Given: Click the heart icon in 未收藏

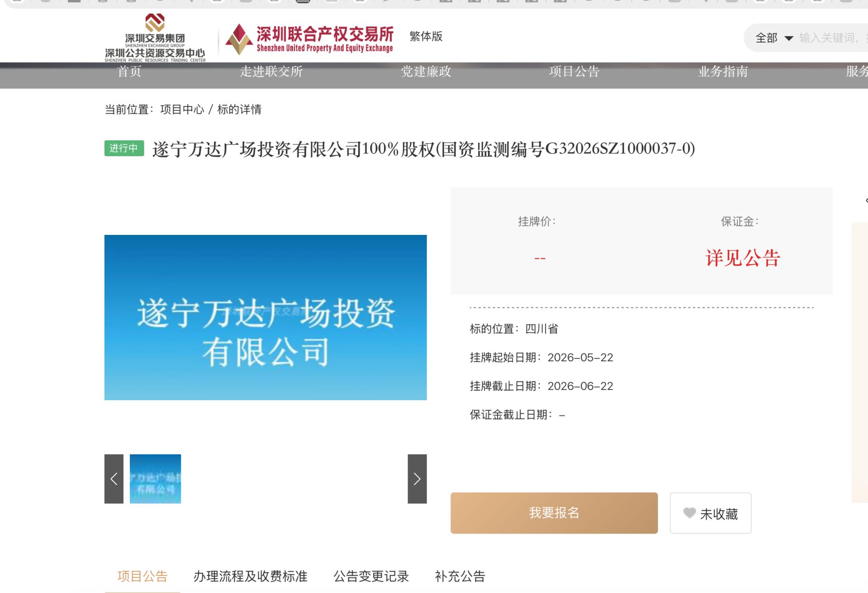Looking at the screenshot, I should (x=689, y=513).
